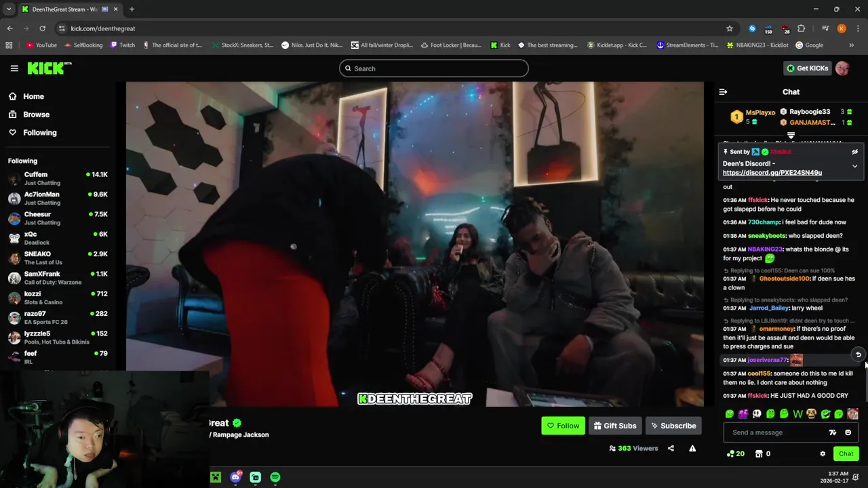Expand the gift leaderboard pull-down handle
This screenshot has width=868, height=488.
791,136
